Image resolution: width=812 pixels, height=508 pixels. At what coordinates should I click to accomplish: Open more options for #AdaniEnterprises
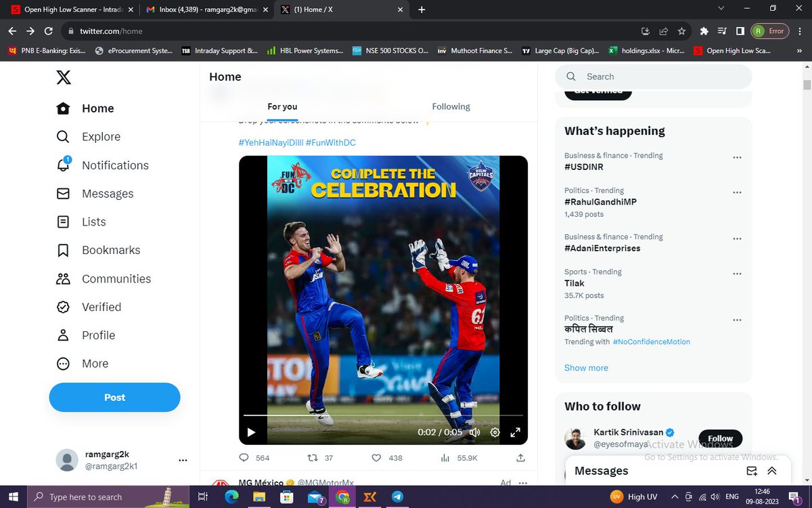(738, 238)
